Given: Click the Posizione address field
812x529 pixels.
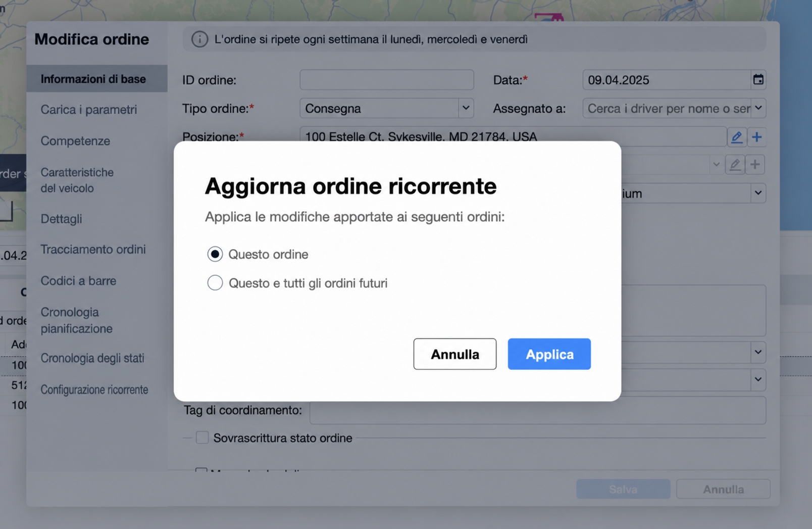Looking at the screenshot, I should [x=513, y=136].
